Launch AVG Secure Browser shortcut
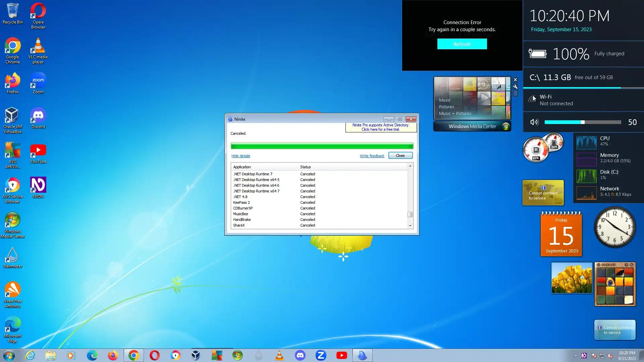This screenshot has height=362, width=644. coord(12,190)
